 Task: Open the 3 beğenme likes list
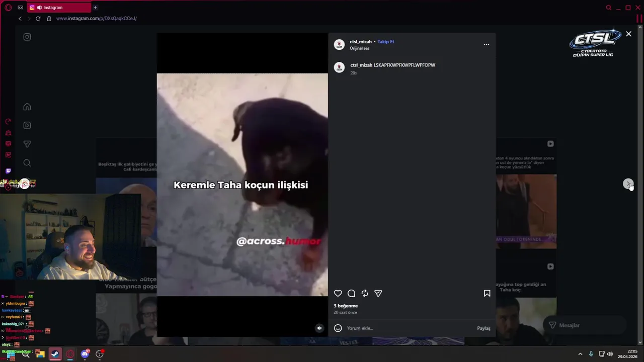pyautogui.click(x=346, y=306)
